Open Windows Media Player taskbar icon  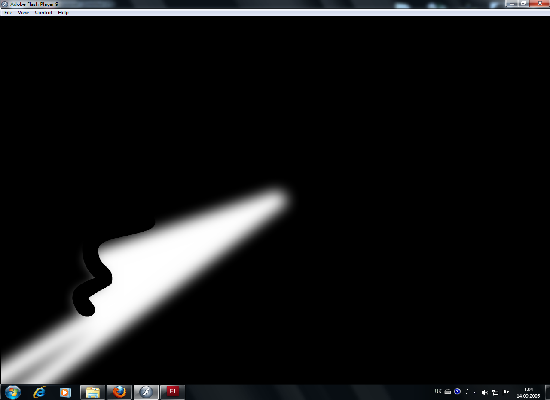coord(65,392)
